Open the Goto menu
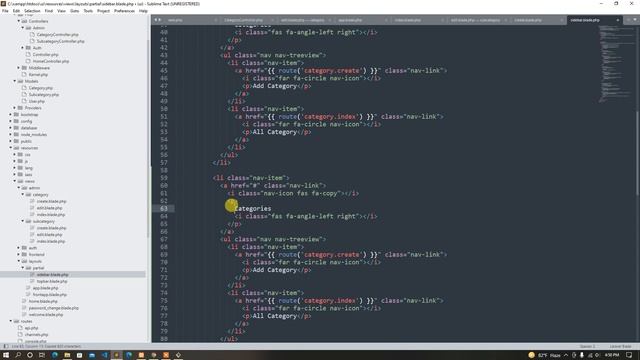640x360 pixels. click(74, 11)
